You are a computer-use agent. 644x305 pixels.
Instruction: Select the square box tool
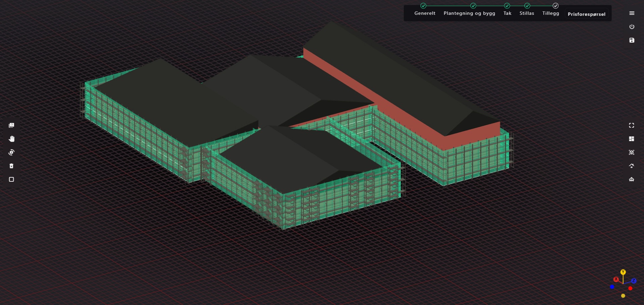(11, 179)
